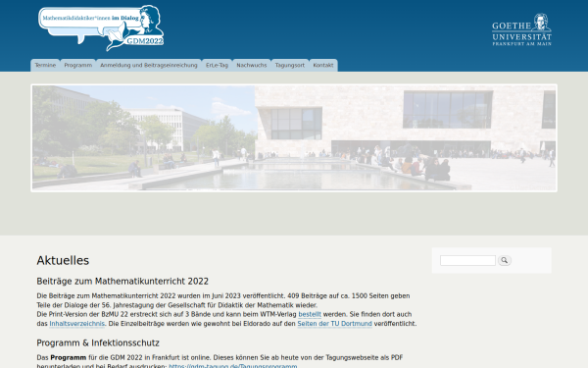Screen dimensions: 588x368
Task: Open the Termine menu tab
Action: (45, 65)
